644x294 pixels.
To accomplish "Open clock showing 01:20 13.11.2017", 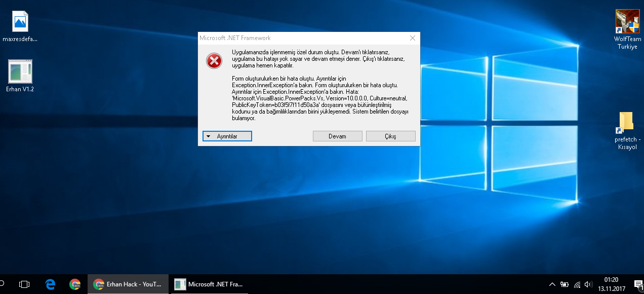I will tap(611, 284).
